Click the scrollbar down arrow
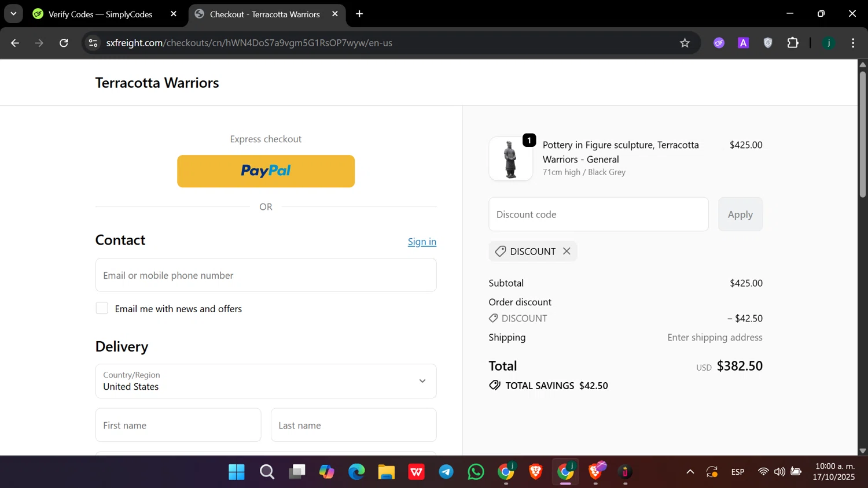The height and width of the screenshot is (488, 868). click(863, 450)
